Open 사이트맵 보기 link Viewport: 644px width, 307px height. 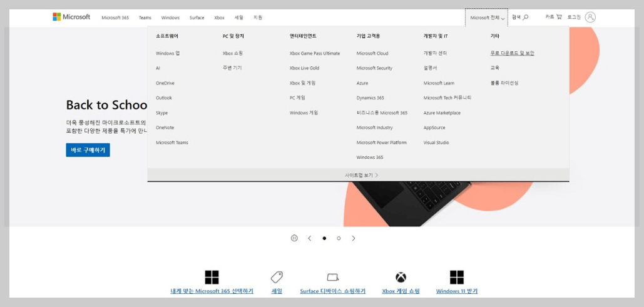coord(362,175)
